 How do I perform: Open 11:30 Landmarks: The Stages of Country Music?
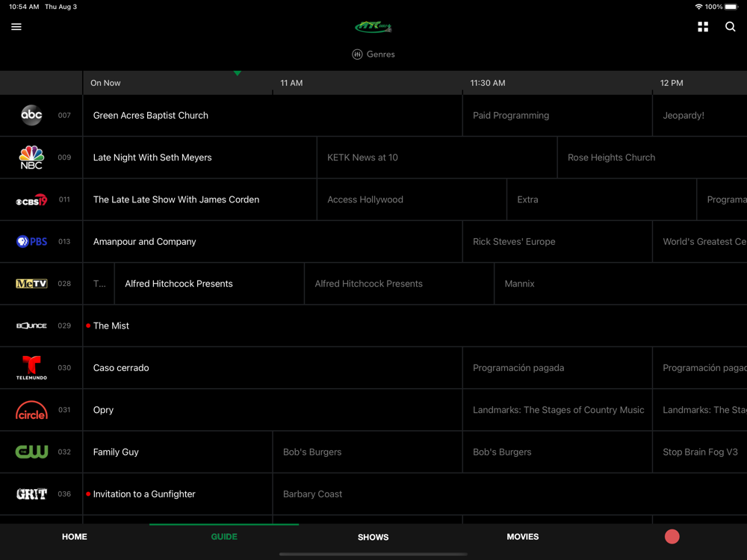[557, 409]
